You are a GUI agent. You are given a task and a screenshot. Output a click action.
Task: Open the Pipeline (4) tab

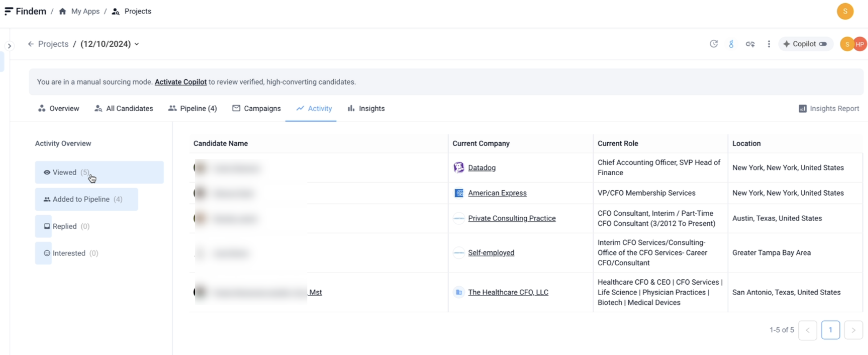click(x=193, y=109)
